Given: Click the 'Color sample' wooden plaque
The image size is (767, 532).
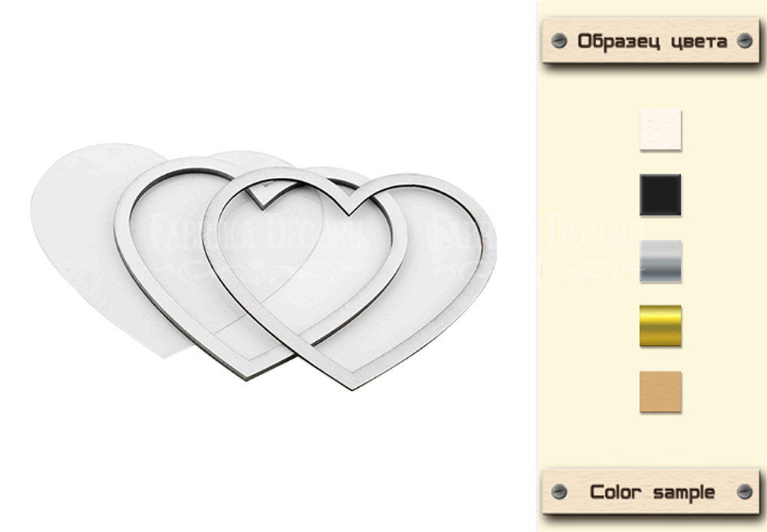Looking at the screenshot, I should (x=651, y=491).
